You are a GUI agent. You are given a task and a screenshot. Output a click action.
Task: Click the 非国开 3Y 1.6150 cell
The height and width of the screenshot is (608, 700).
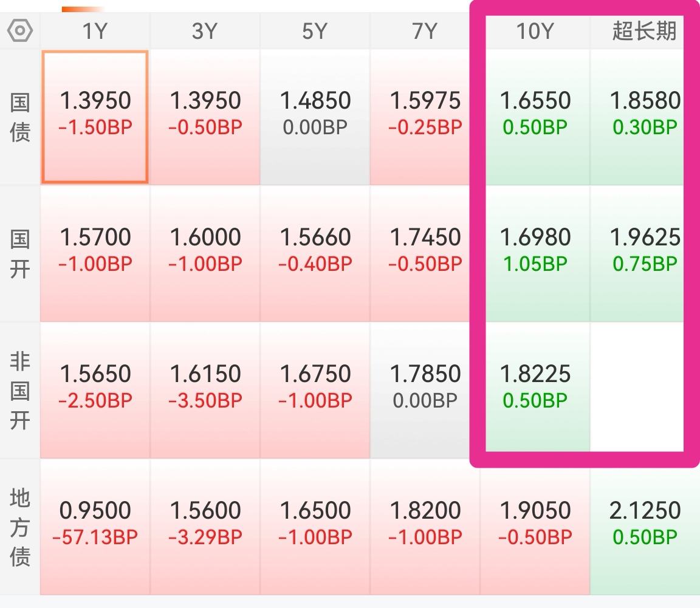pyautogui.click(x=205, y=390)
